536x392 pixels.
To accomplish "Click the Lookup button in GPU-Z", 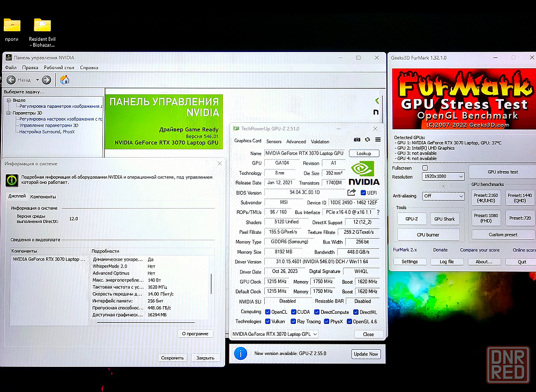I will (x=364, y=153).
